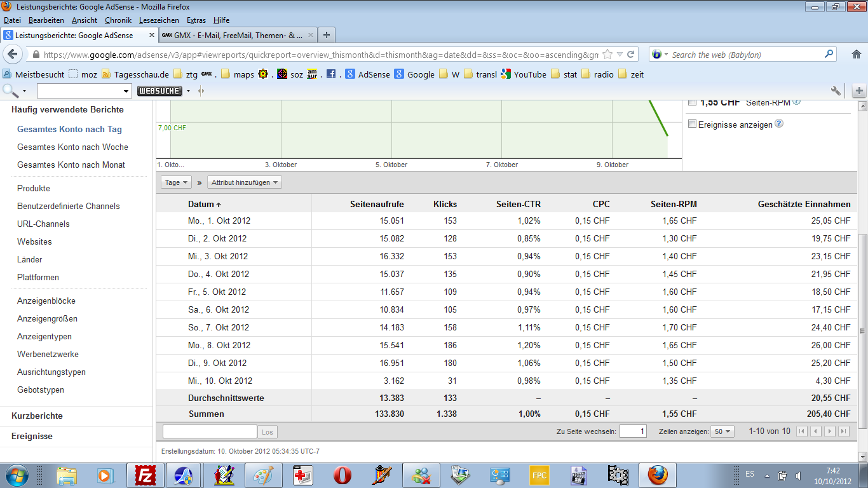Go to the Firefox home page icon
Viewport: 868px width, 488px height.
pyautogui.click(x=856, y=55)
